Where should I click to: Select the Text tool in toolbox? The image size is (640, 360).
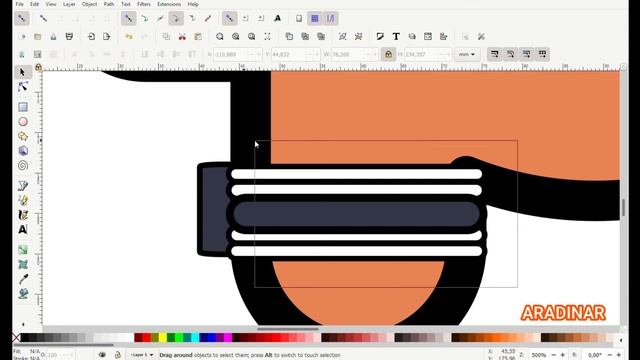point(23,229)
